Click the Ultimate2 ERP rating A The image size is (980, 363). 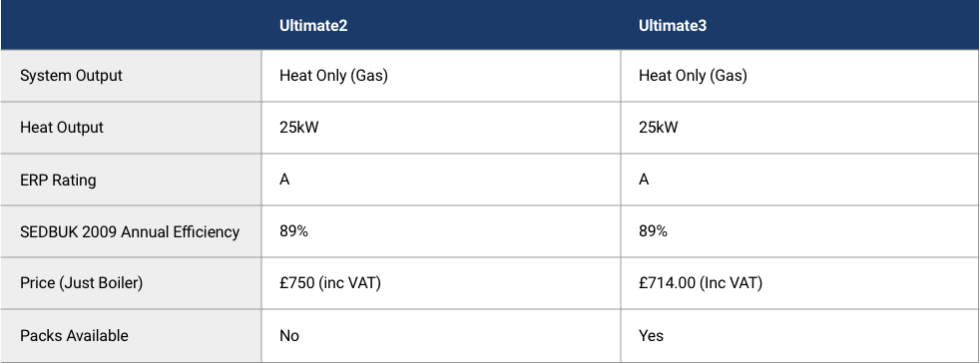tap(284, 180)
